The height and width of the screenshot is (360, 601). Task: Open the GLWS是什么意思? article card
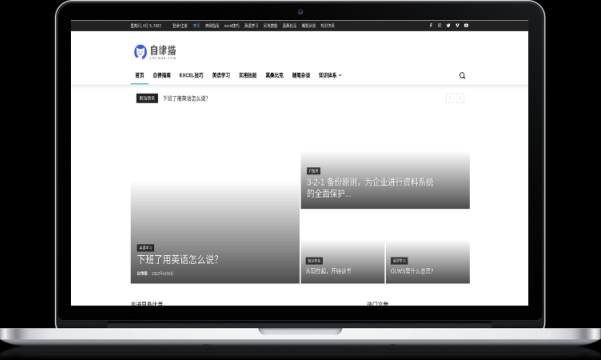point(428,262)
